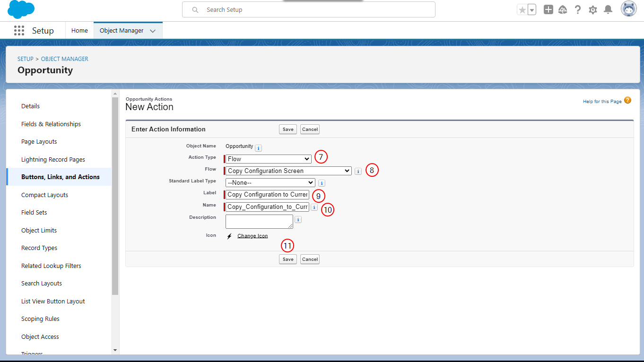This screenshot has height=362, width=644.
Task: Click the Help for this Page link
Action: (602, 102)
